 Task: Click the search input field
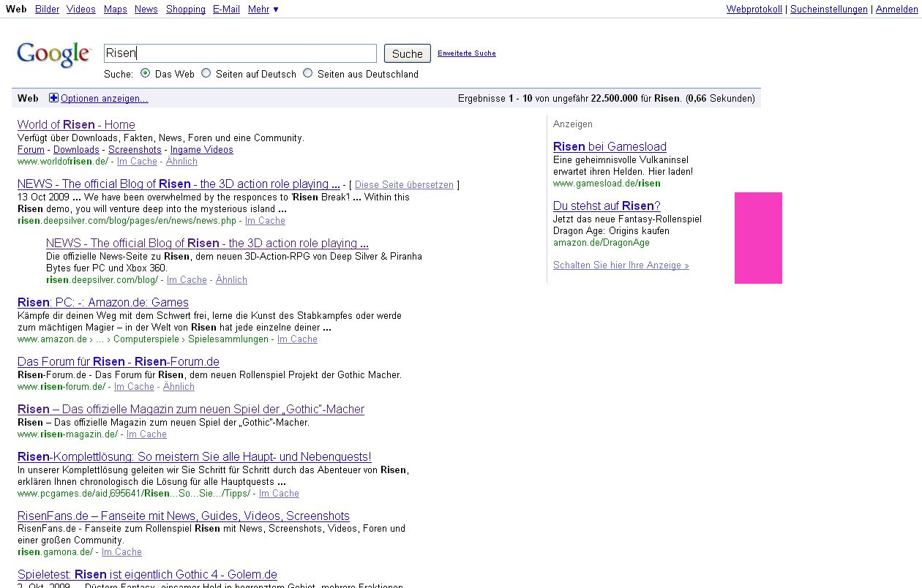coord(240,53)
